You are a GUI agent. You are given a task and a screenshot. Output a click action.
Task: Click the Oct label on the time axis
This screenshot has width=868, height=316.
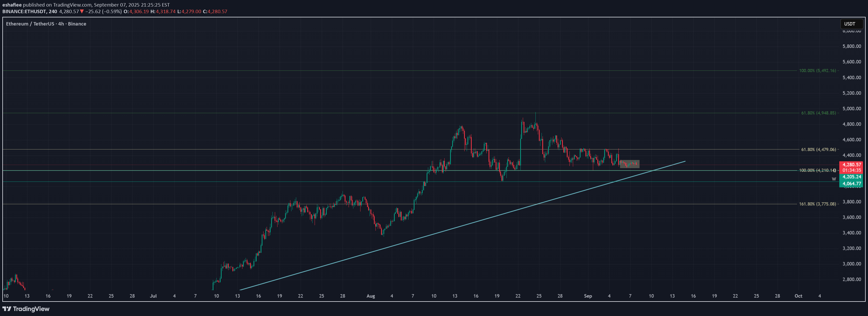pyautogui.click(x=798, y=296)
